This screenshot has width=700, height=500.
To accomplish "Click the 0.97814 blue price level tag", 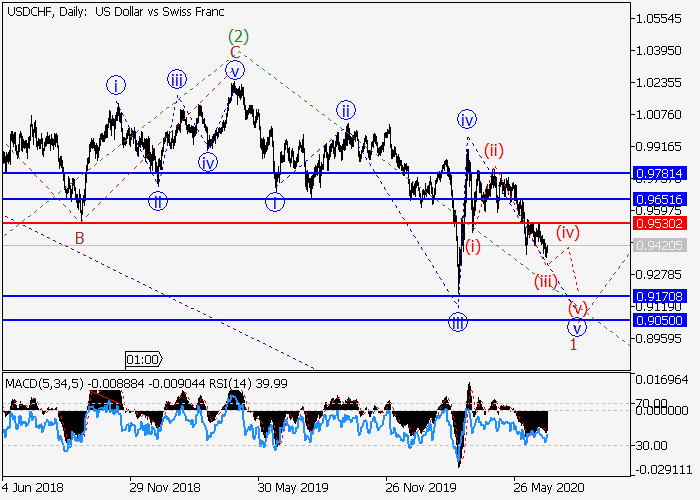I will [658, 173].
